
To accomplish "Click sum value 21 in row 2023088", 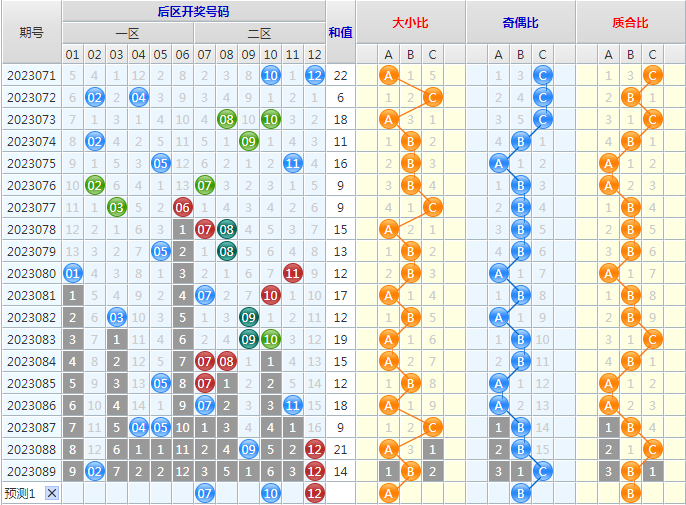I will (x=340, y=449).
